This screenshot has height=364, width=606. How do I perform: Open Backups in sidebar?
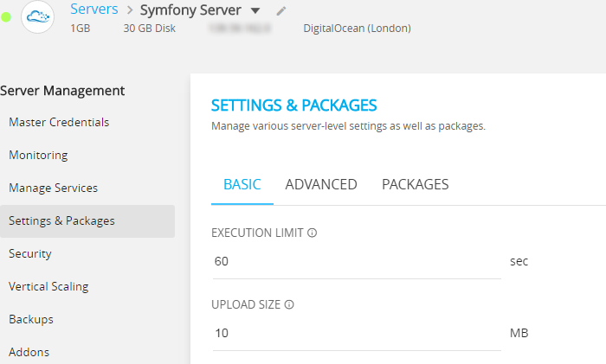click(31, 319)
